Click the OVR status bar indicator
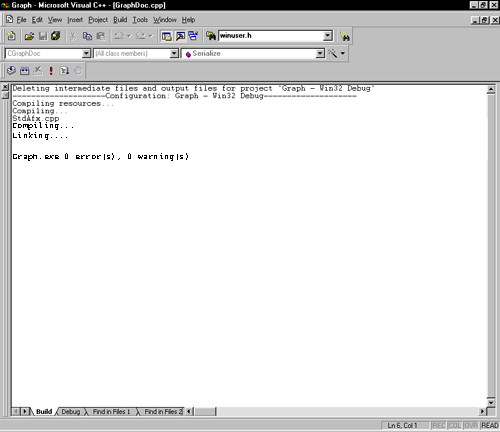The width and height of the screenshot is (500, 432). [x=471, y=425]
